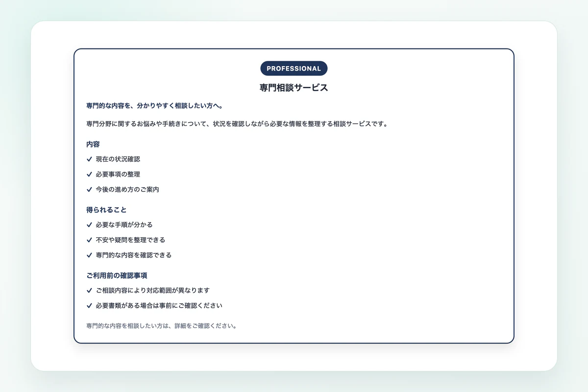Click checkmark icon beside ご相談内容により対応範囲が異なります
The image size is (588, 392).
click(x=89, y=291)
